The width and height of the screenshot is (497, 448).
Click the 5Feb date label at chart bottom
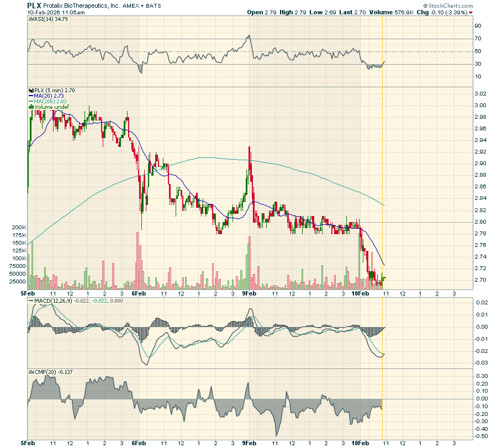pos(28,443)
